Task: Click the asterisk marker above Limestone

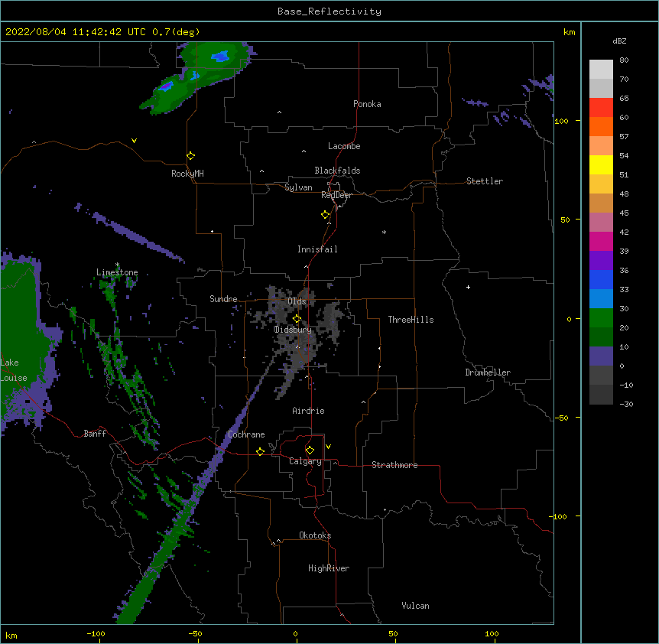Action: pos(117,265)
